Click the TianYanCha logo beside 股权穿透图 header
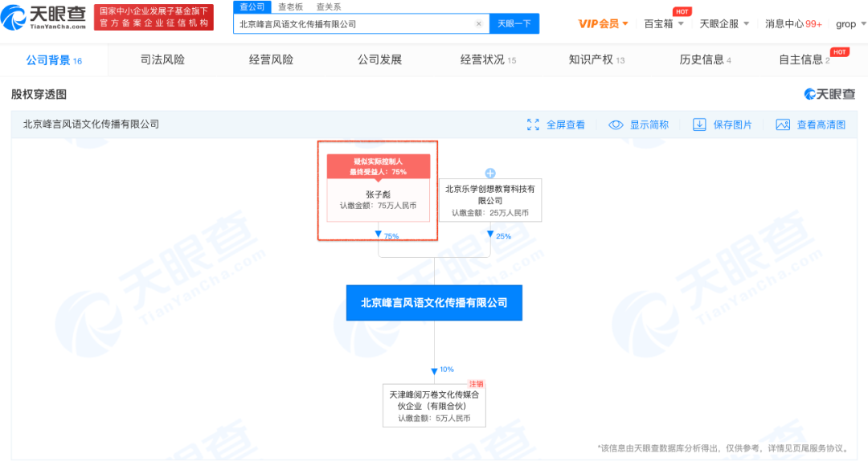The height and width of the screenshot is (466, 868). 828,94
